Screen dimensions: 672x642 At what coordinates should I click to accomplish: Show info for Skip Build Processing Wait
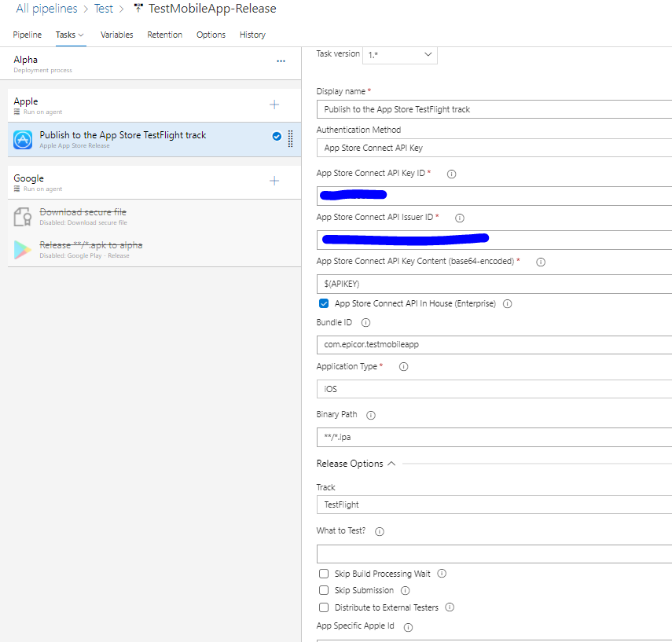coord(442,574)
